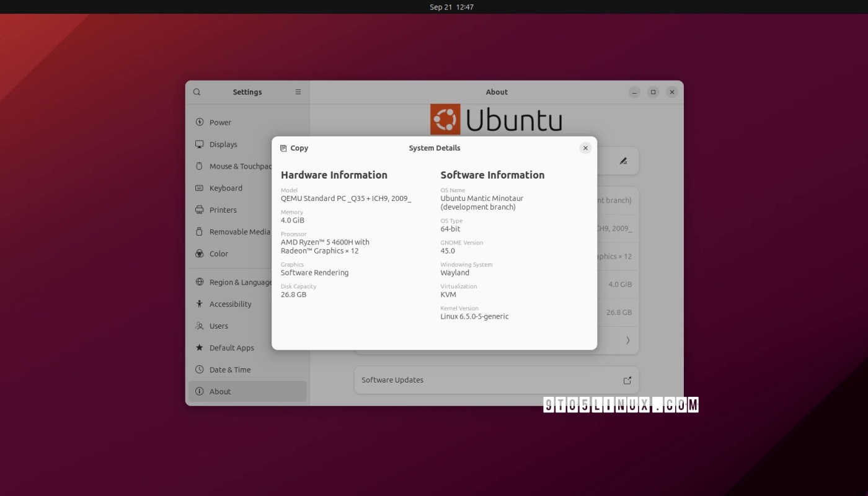Viewport: 868px width, 496px height.
Task: Expand the System Details row chevron
Action: (x=627, y=340)
